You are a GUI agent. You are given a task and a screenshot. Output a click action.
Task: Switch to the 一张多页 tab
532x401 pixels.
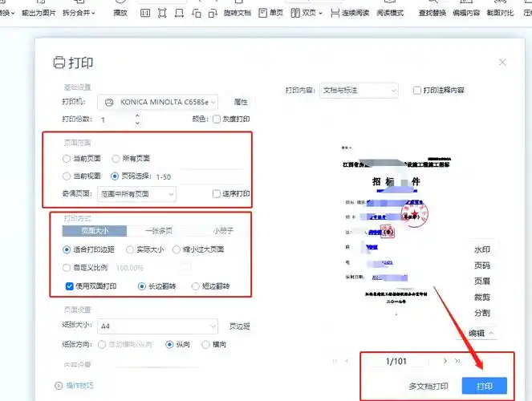click(159, 231)
